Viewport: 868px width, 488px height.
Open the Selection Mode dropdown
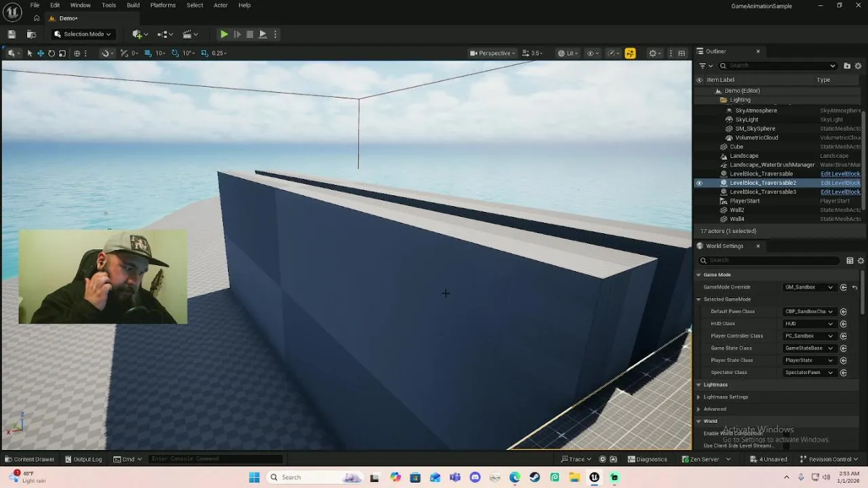pos(82,34)
